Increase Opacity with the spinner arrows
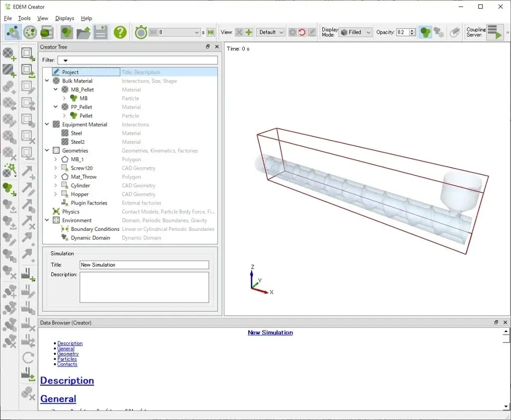Image resolution: width=511 pixels, height=420 pixels. pos(412,30)
